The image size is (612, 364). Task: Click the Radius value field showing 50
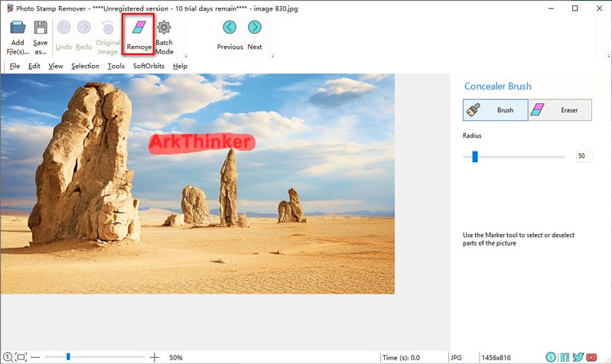[x=584, y=156]
